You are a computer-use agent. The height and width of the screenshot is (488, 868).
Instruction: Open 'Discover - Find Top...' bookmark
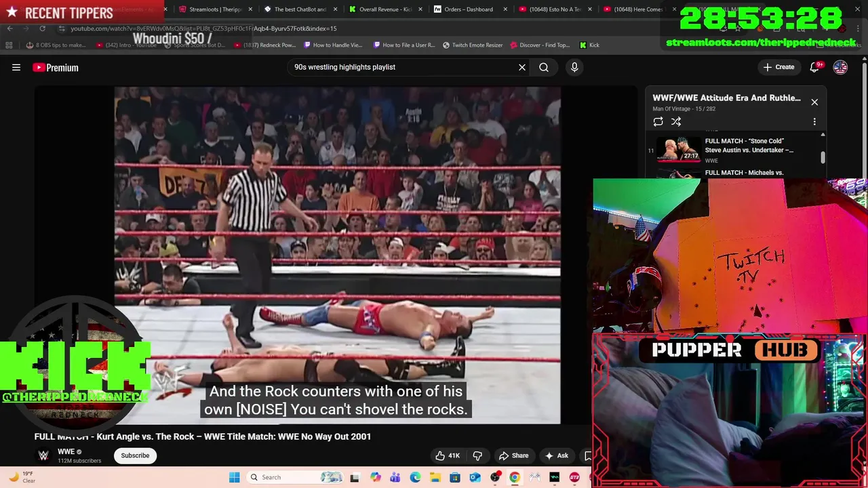pyautogui.click(x=540, y=45)
